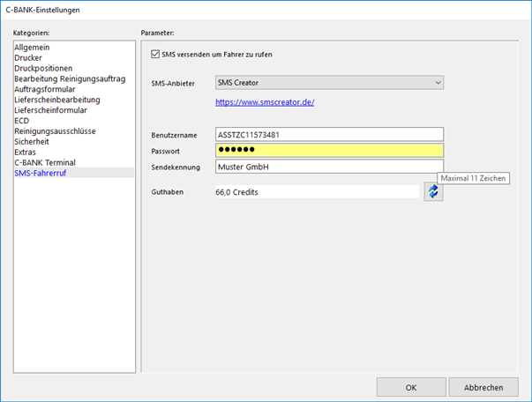
Task: Click into the Benutzername field
Action: (328, 135)
